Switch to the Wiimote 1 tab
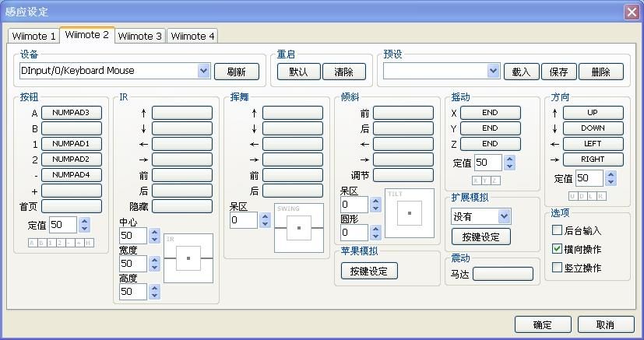 coord(33,36)
